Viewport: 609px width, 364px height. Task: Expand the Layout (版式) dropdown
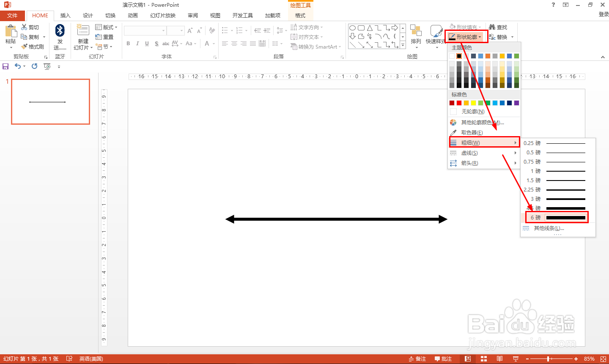coord(107,27)
